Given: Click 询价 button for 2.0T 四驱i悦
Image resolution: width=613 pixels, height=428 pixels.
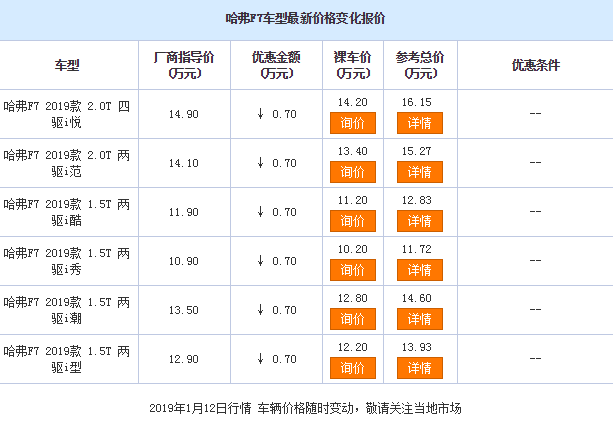Looking at the screenshot, I should point(353,123).
